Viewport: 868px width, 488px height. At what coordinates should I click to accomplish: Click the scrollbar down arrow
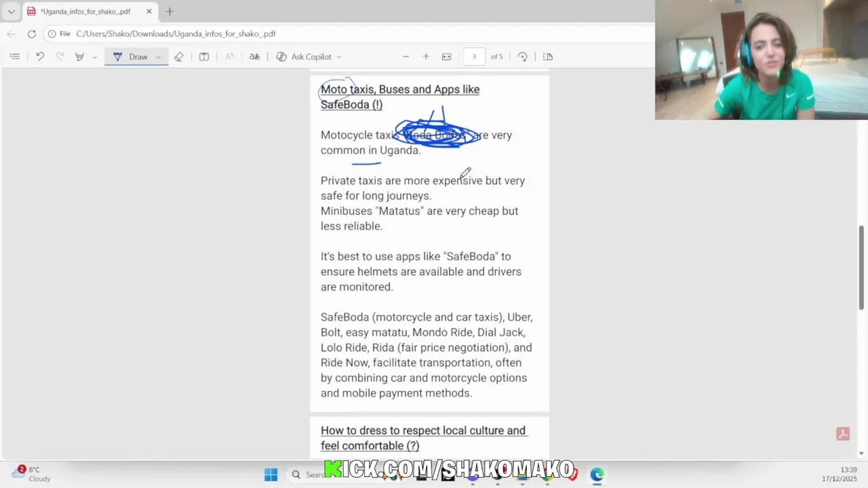click(x=862, y=453)
